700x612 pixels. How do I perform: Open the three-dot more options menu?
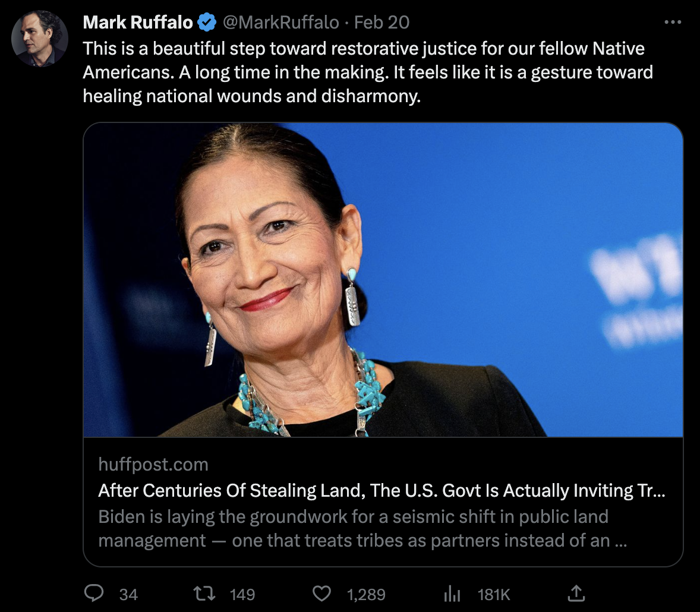672,22
